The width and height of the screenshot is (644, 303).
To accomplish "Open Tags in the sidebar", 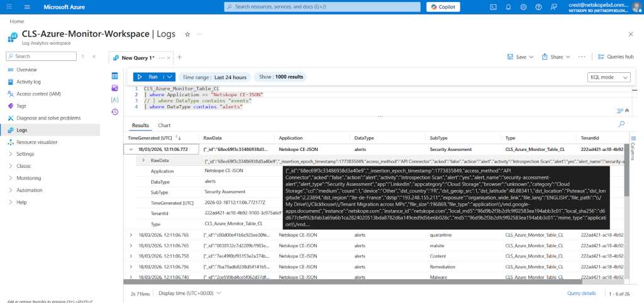I will (x=21, y=106).
